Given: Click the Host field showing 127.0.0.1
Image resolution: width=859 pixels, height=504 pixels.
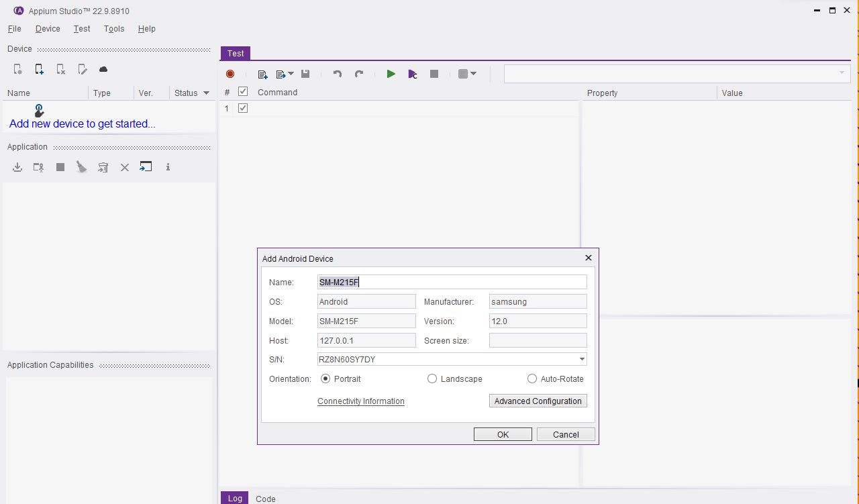Looking at the screenshot, I should click(366, 340).
